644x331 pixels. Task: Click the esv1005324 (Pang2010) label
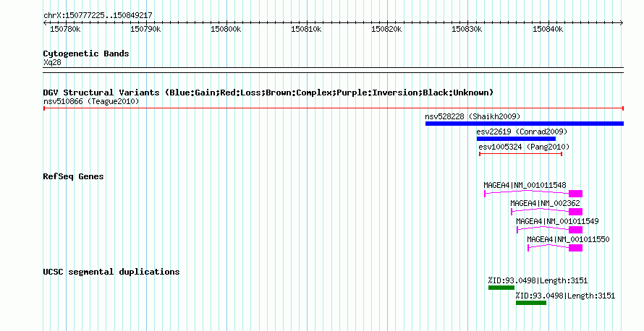tap(524, 147)
